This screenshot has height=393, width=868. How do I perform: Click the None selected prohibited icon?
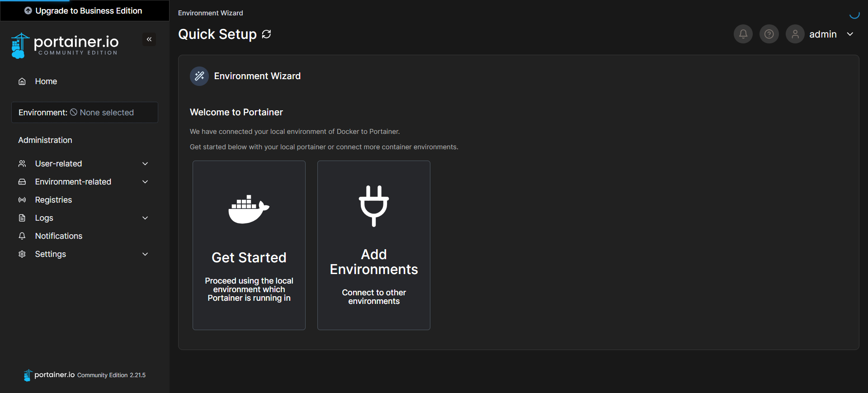point(74,112)
